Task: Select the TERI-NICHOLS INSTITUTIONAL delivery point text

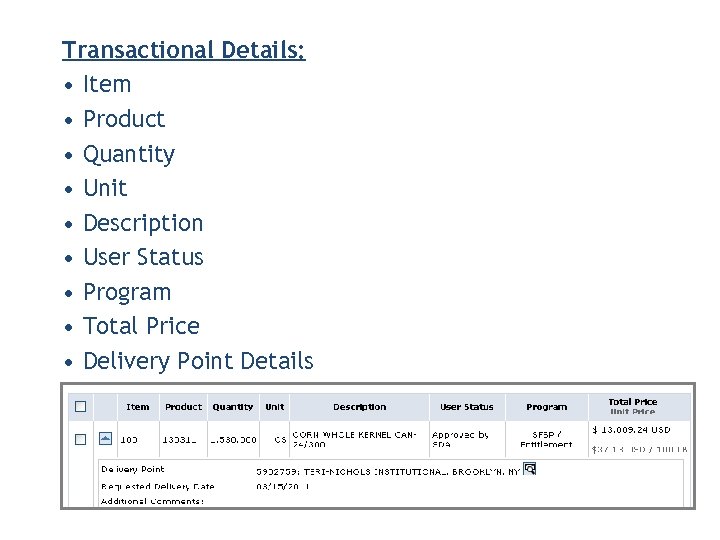Action: [x=388, y=472]
